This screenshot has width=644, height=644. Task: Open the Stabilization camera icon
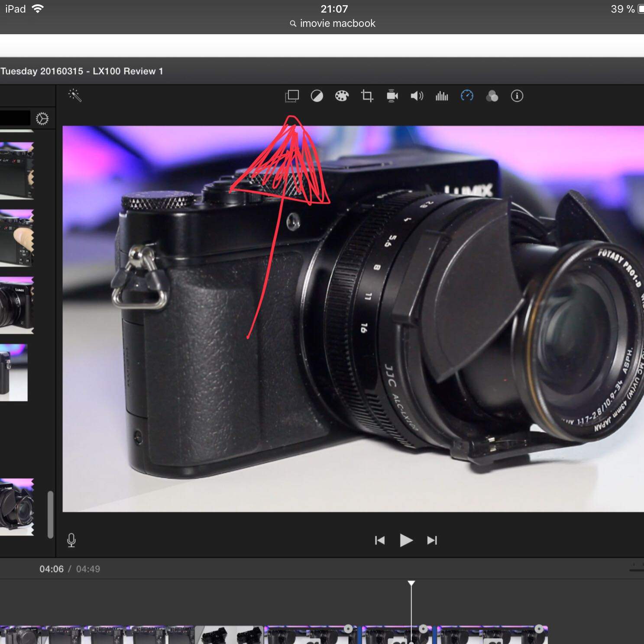pos(392,96)
